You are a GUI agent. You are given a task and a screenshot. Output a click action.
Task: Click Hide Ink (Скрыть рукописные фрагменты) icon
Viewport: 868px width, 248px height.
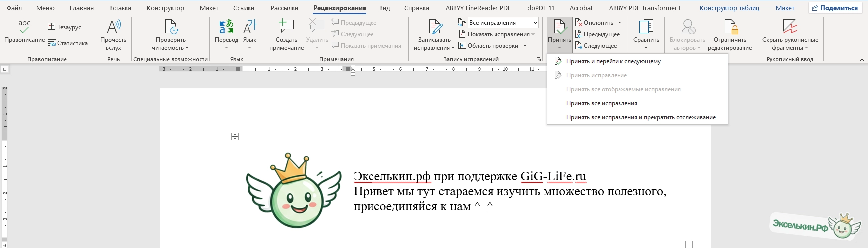(790, 28)
